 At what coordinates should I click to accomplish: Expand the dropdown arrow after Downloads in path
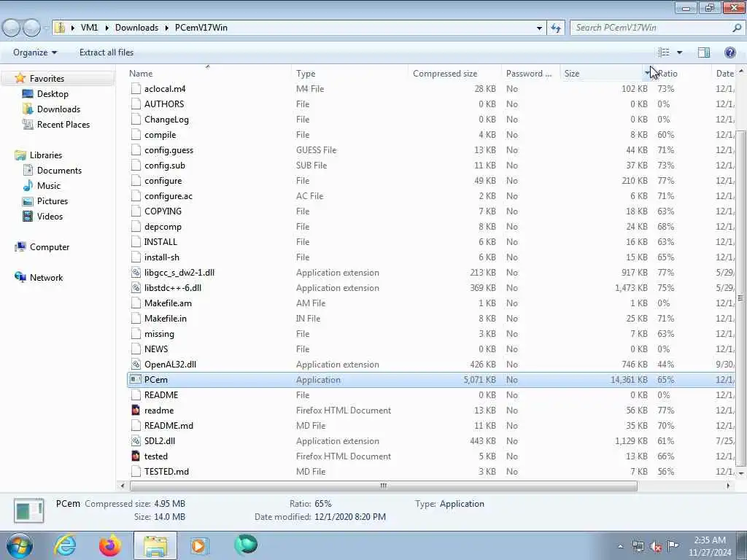click(167, 28)
